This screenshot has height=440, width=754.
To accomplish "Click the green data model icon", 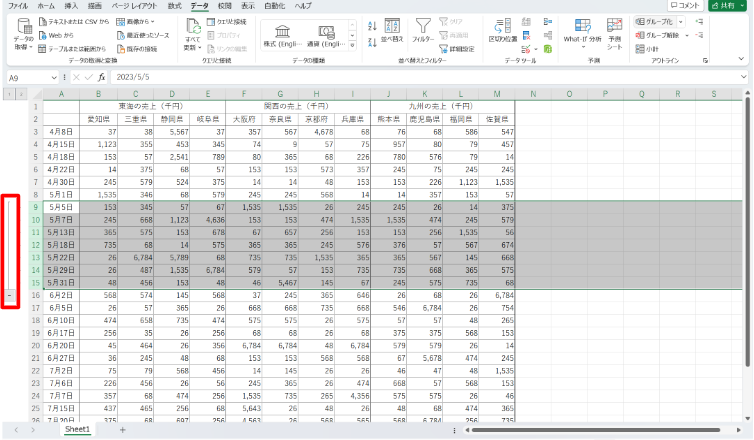I will coord(548,49).
